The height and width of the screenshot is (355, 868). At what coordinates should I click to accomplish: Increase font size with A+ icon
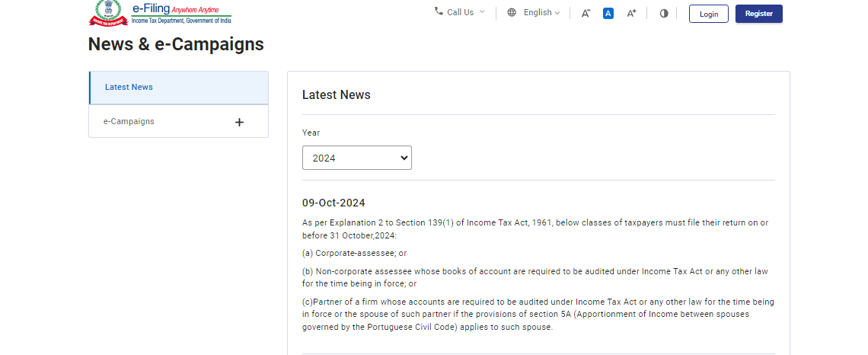tap(631, 13)
